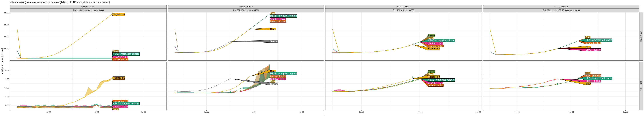This screenshot has height=117, width=644.
Task: Click the y-axis tick '1e+04'
Action: point(7,25)
